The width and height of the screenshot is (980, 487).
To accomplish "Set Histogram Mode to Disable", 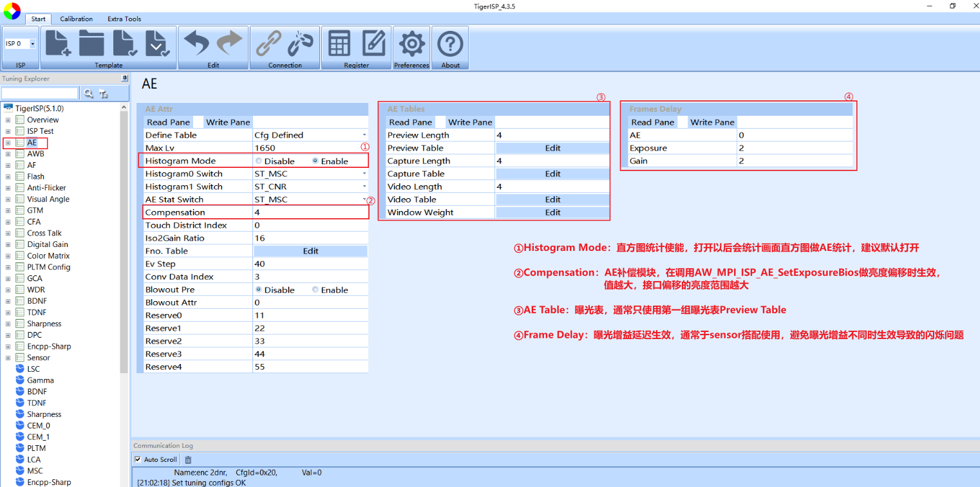I will click(259, 161).
